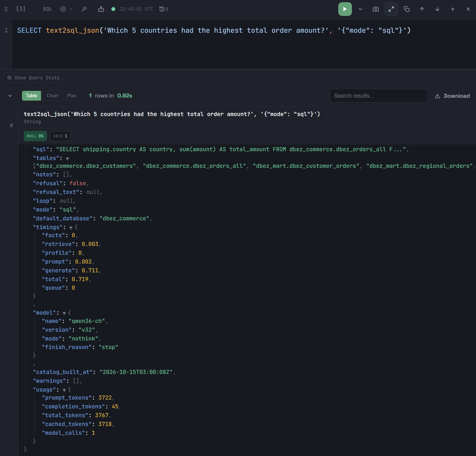Collapse the "model" JSON object
Viewport: 476px width, 456px height.
tap(64, 313)
